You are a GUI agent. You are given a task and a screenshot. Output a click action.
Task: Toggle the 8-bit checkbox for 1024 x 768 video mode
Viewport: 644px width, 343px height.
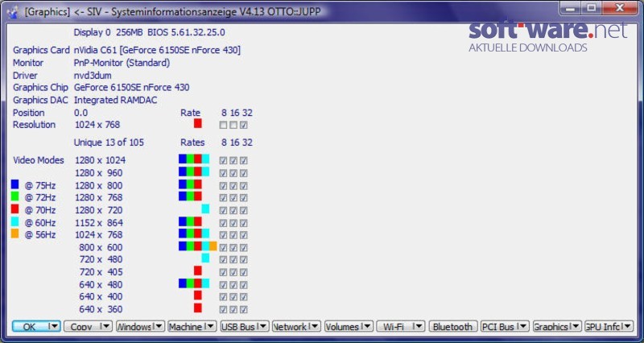(x=223, y=235)
